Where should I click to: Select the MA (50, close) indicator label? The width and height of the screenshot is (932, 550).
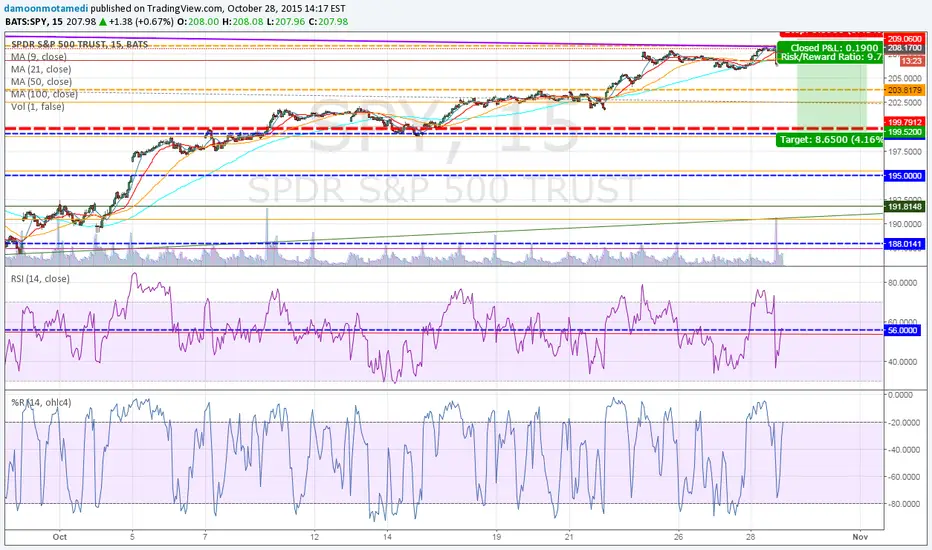coord(41,82)
